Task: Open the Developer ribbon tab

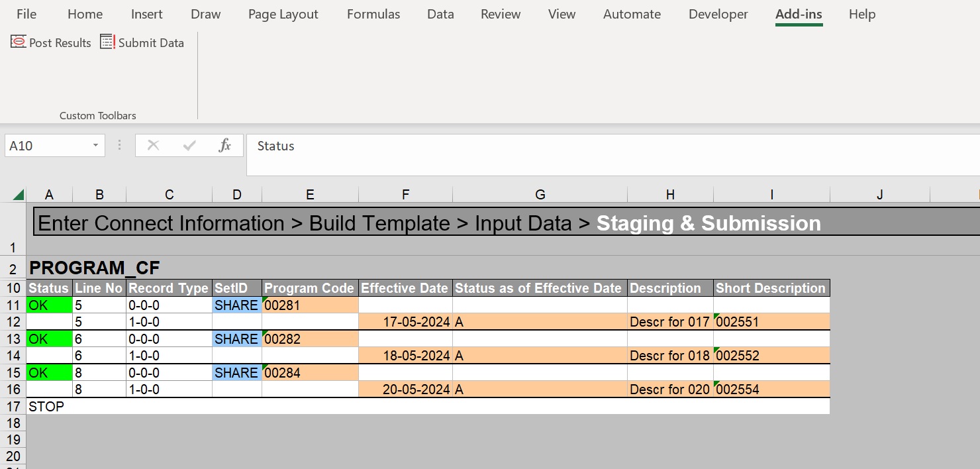Action: (718, 14)
